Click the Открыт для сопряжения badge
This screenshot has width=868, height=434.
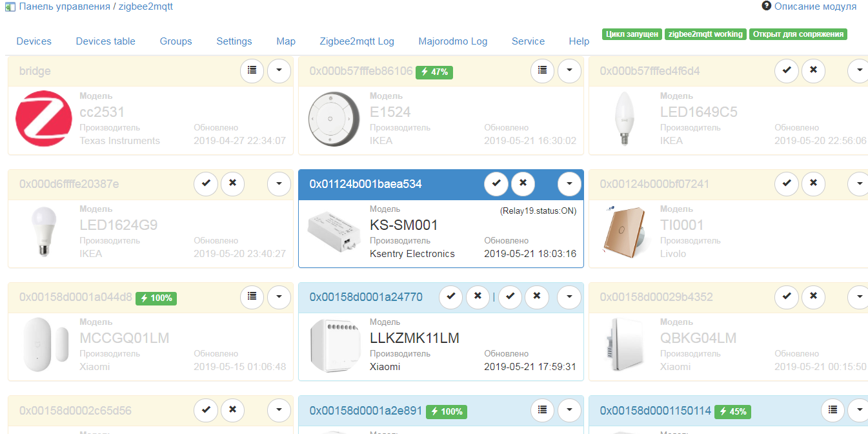click(x=798, y=34)
